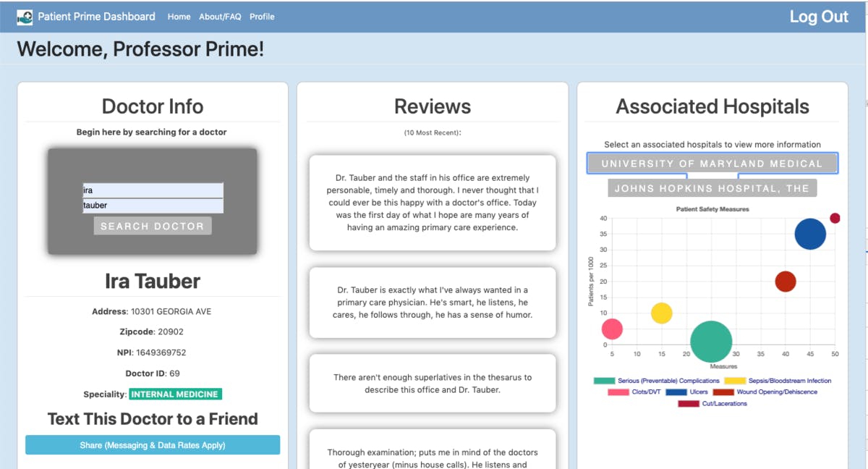Screen dimensions: 868x469
Task: Open the Home menu item
Action: pos(179,17)
